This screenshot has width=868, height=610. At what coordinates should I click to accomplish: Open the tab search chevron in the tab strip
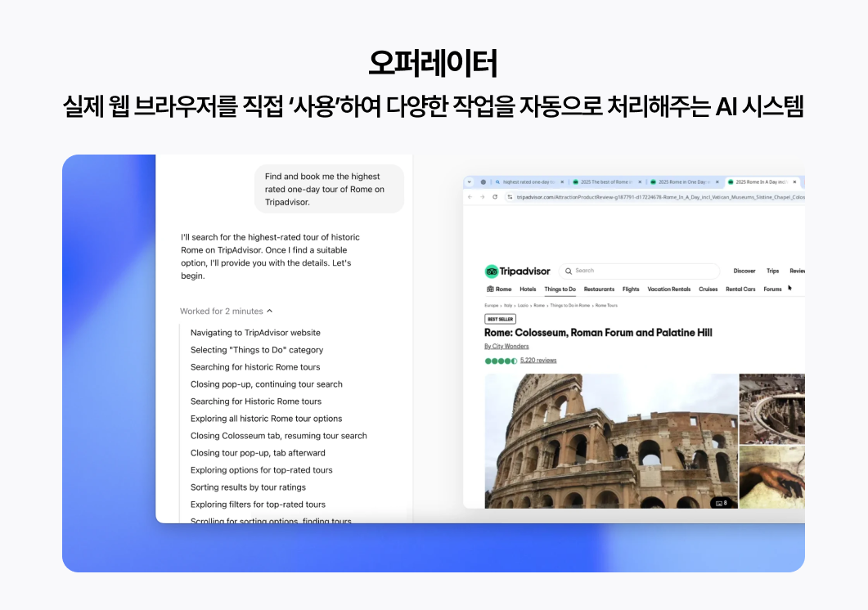[470, 182]
